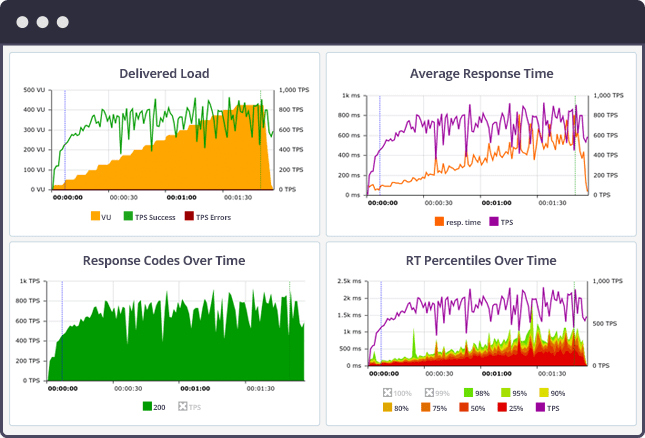Click the 00:00:30 tick in Delivered Load
645x438 pixels.
point(124,197)
